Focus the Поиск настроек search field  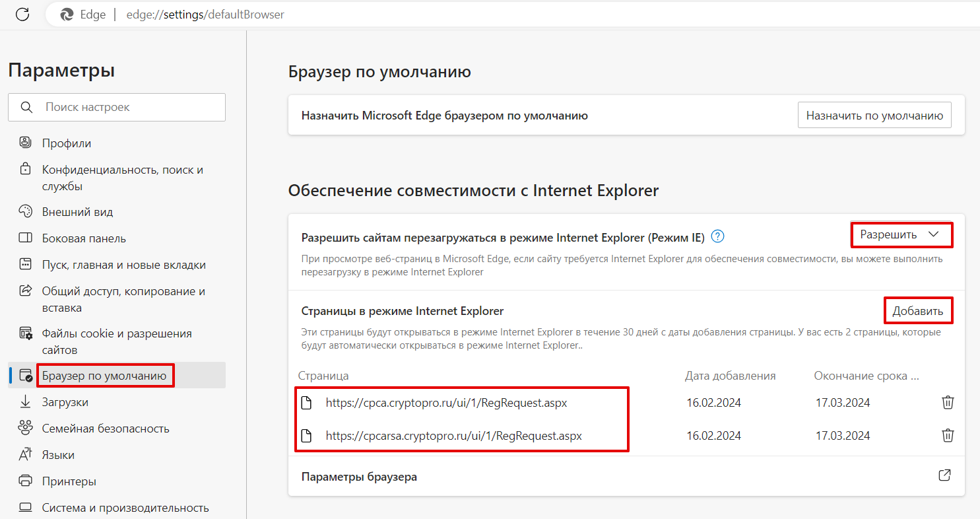[117, 107]
